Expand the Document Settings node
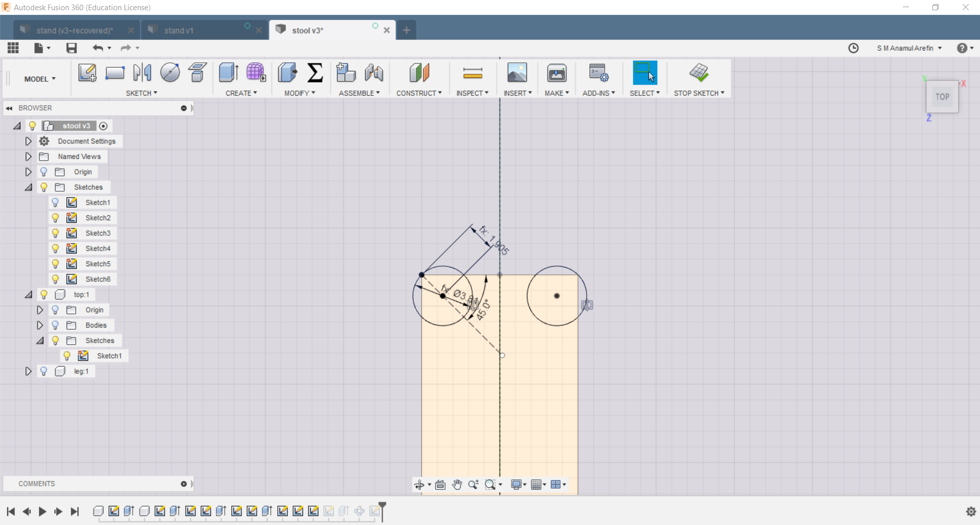This screenshot has width=980, height=525. coord(29,141)
